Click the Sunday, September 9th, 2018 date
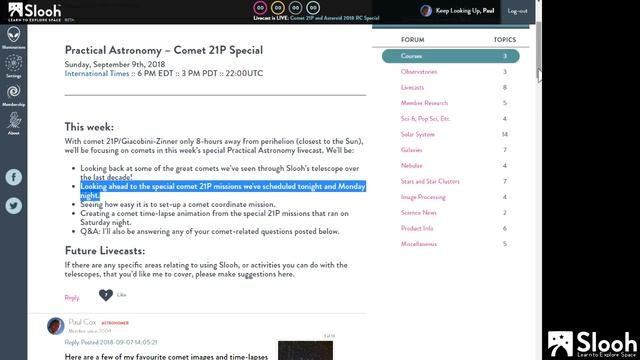The image size is (640, 360). [115, 64]
